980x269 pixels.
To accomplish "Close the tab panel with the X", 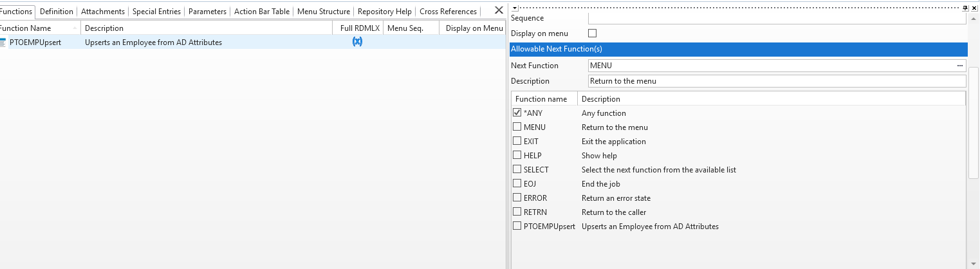I will 499,11.
